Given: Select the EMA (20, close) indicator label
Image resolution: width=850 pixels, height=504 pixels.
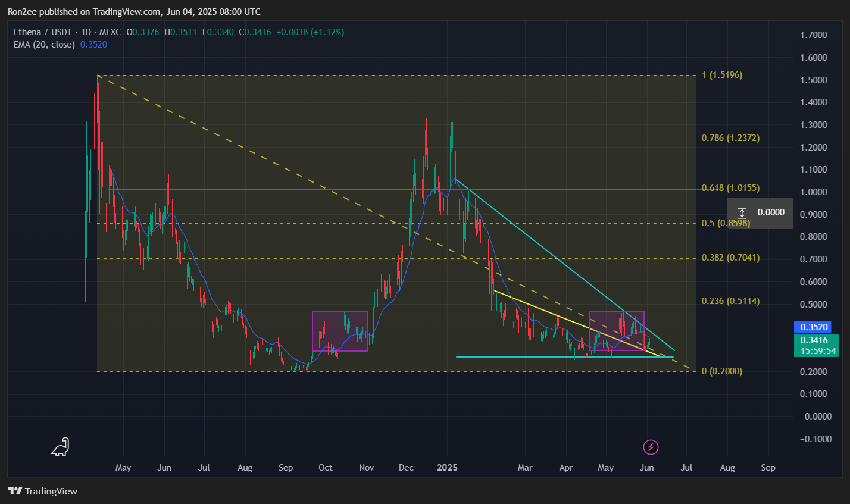Looking at the screenshot, I should tap(45, 45).
